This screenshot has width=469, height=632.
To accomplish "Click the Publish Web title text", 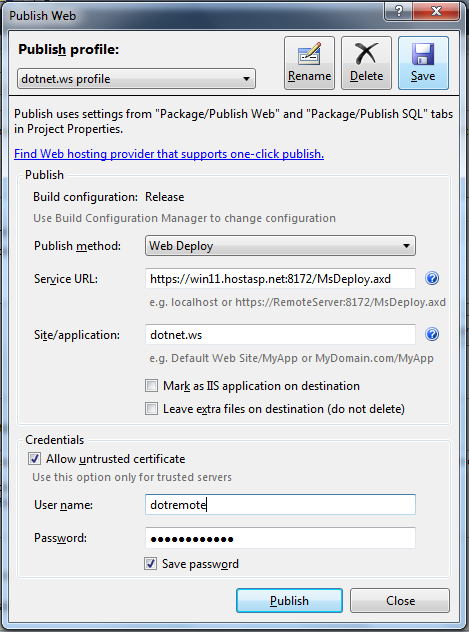I will point(42,16).
